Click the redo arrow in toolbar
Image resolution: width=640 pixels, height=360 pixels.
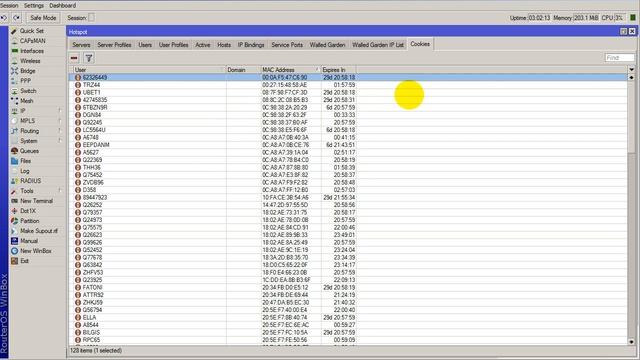[16, 18]
